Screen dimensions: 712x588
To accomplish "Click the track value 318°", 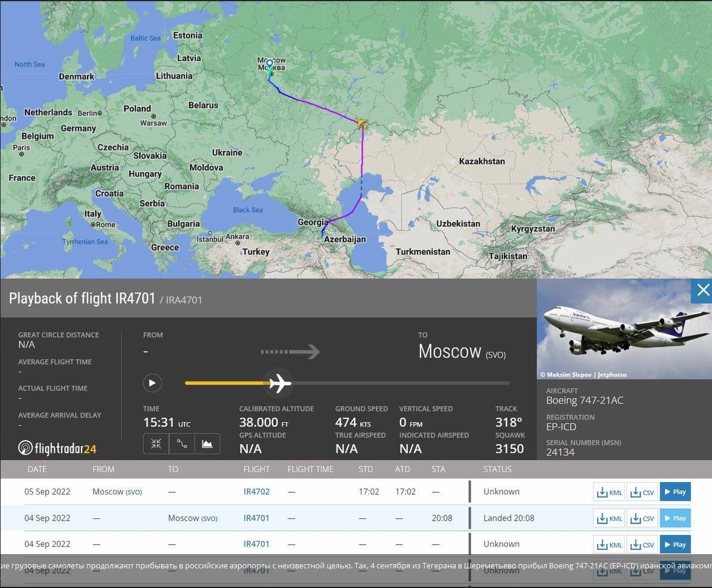I will [509, 422].
